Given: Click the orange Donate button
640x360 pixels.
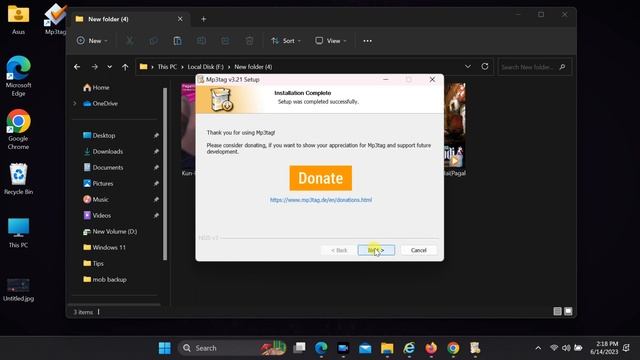Looking at the screenshot, I should 320,178.
